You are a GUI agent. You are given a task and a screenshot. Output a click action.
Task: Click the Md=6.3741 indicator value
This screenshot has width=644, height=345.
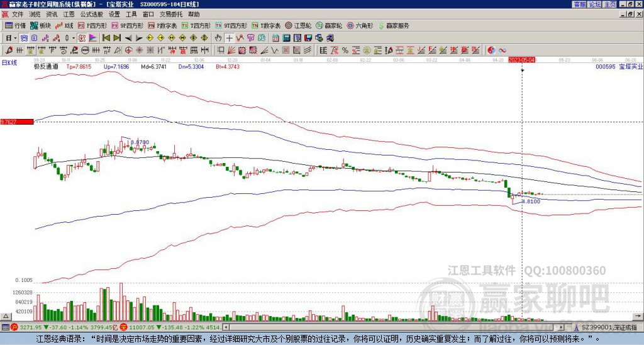point(153,66)
